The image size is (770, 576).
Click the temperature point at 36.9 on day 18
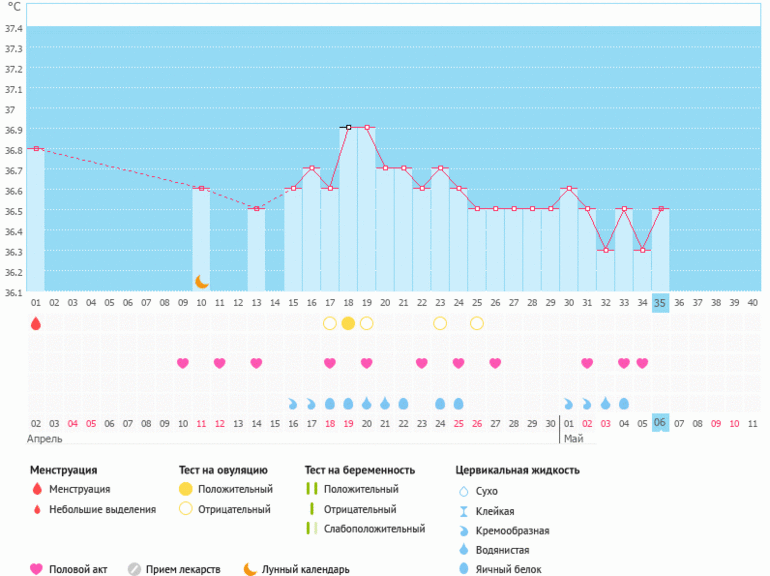[348, 127]
